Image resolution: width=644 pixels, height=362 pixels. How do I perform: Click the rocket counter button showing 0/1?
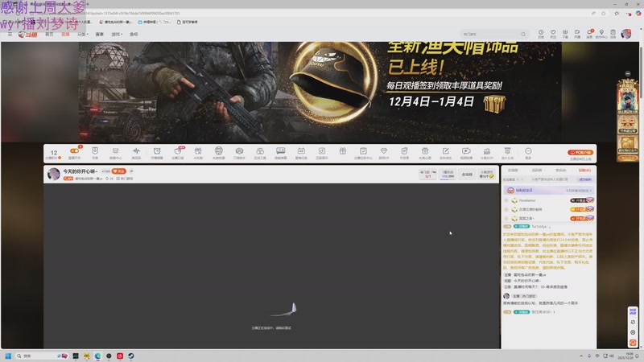click(x=427, y=175)
